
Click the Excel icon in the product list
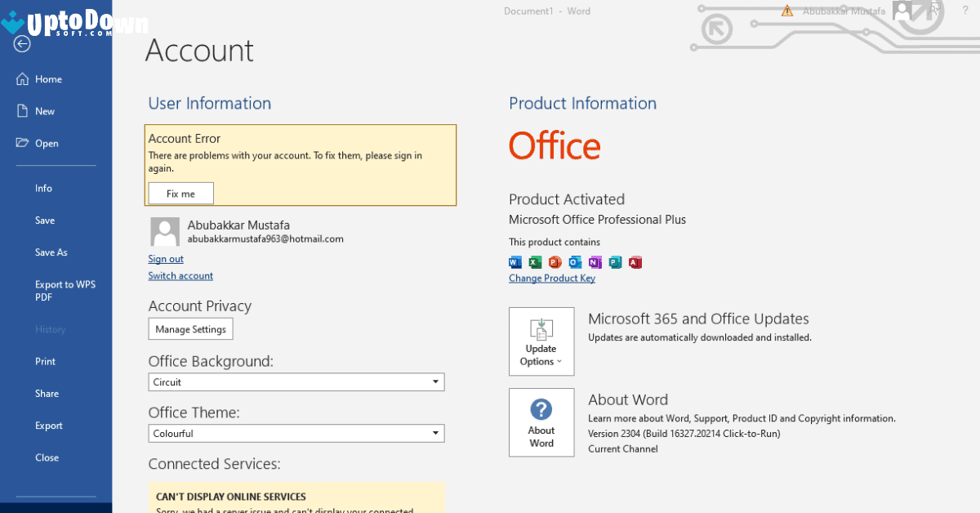pos(535,262)
